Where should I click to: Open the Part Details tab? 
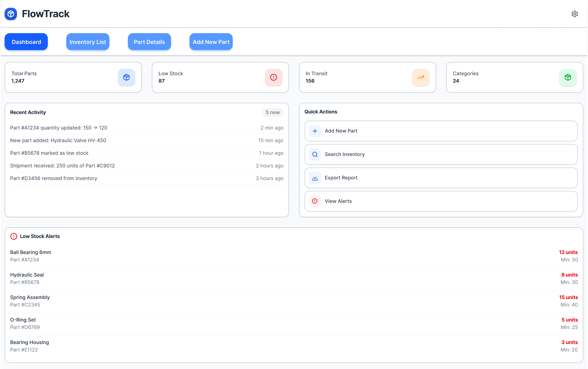pos(149,42)
